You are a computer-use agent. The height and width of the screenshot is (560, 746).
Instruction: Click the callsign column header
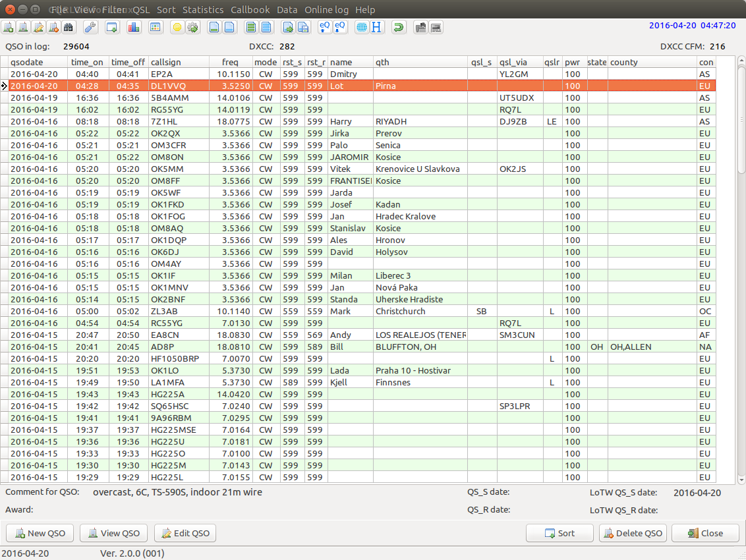tap(179, 62)
